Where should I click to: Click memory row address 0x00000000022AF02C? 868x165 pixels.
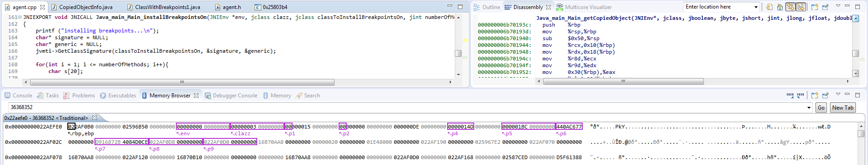[x=33, y=142]
